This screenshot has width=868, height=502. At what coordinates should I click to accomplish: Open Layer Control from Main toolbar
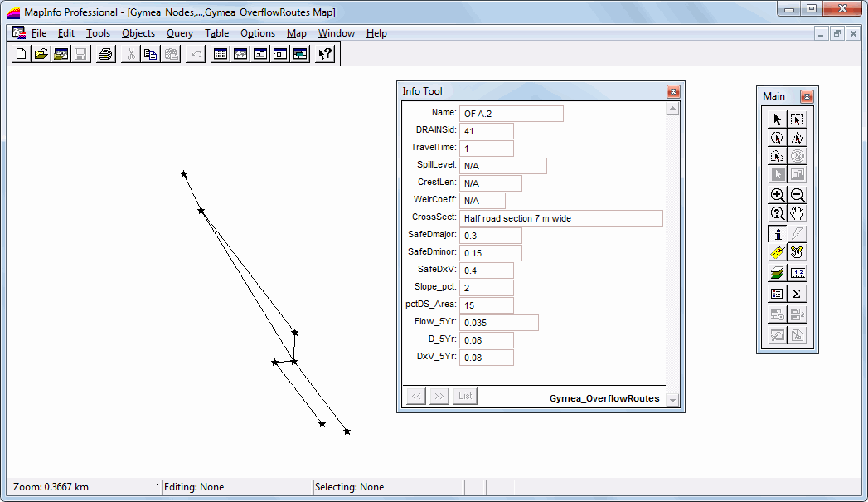point(777,272)
